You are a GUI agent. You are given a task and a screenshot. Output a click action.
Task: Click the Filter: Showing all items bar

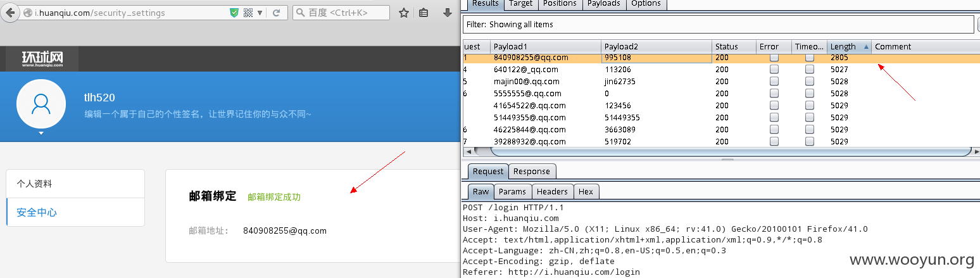(718, 24)
